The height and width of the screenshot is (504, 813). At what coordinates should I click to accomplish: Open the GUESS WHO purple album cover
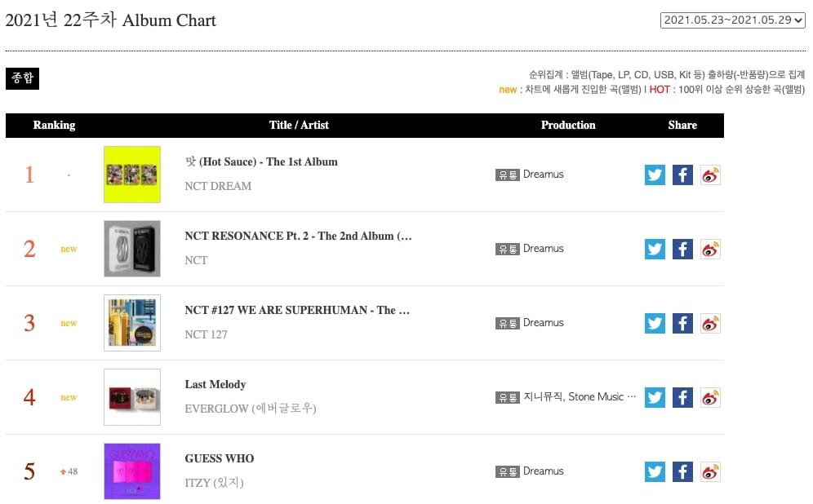pyautogui.click(x=132, y=471)
